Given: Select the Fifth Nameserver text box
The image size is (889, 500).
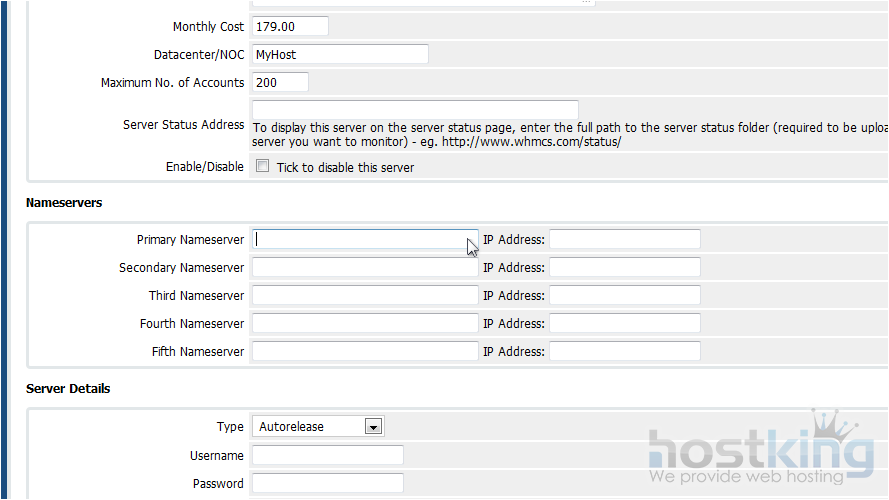Looking at the screenshot, I should 365,352.
